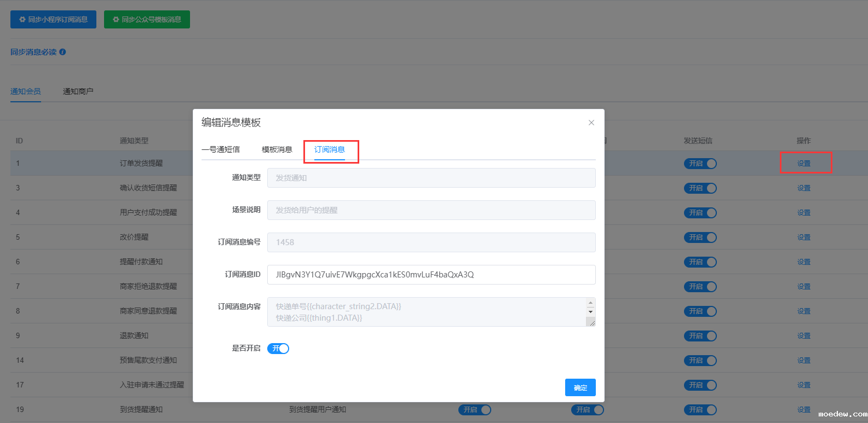Toggle SMS switch for 改价提醒 row

pos(700,237)
